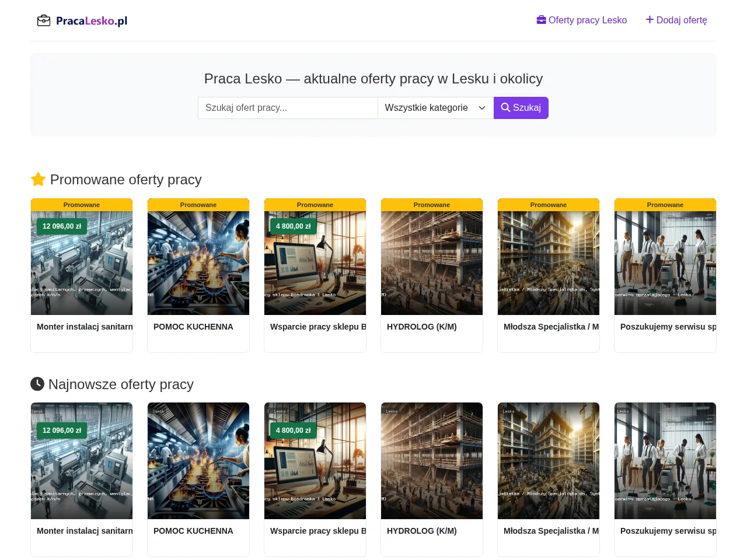Click the promoted 4 800,00 zł salary badge

294,226
